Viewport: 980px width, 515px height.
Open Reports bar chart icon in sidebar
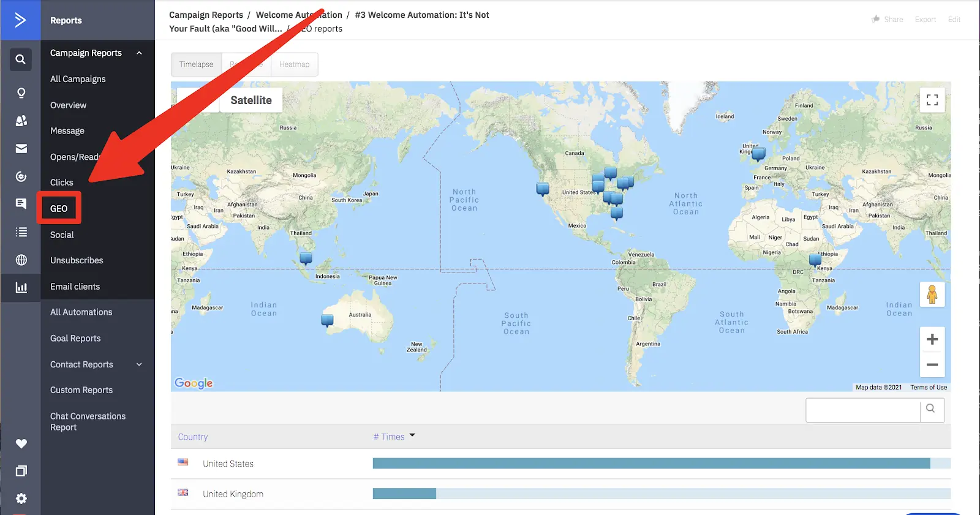tap(21, 287)
